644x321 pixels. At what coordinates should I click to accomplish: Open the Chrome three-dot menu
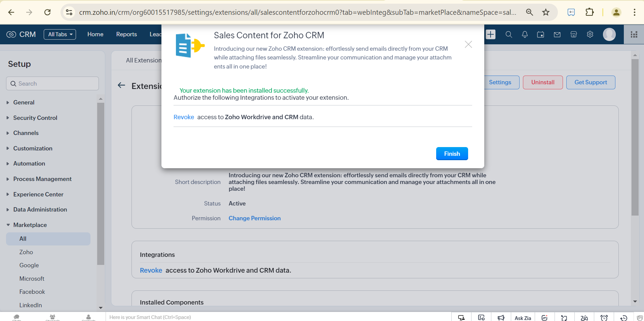coord(634,12)
